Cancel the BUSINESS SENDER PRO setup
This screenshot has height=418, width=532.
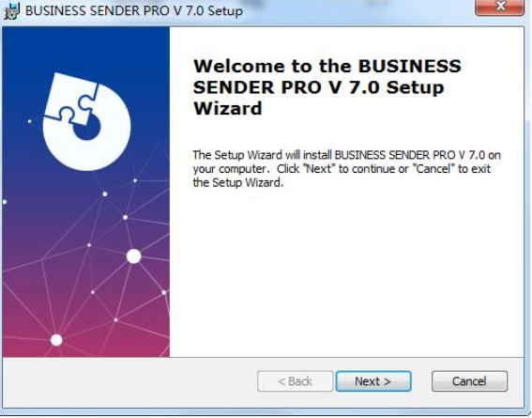[x=469, y=381]
